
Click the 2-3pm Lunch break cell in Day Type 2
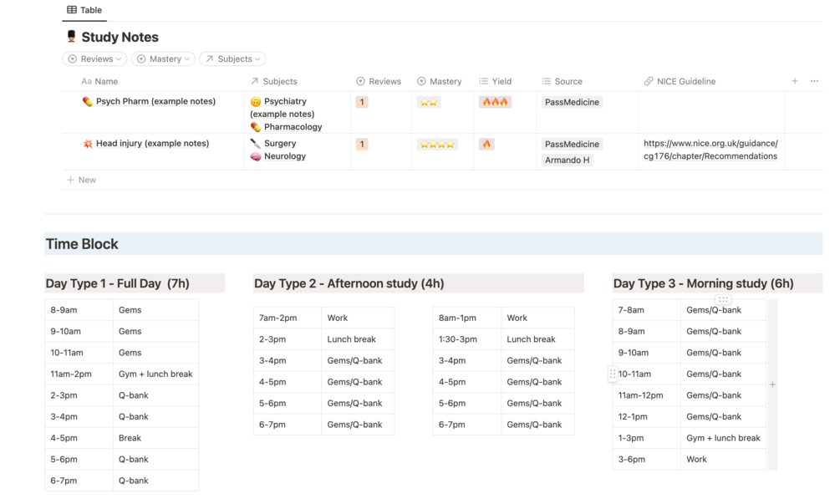358,339
